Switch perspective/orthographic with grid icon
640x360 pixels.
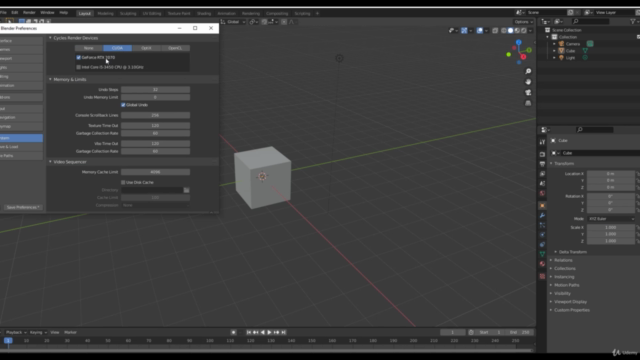(528, 103)
